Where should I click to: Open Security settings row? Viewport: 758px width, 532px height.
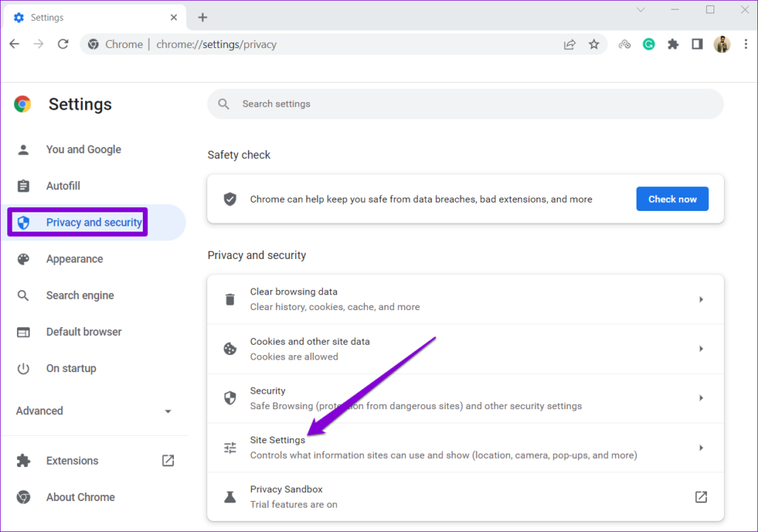[466, 398]
